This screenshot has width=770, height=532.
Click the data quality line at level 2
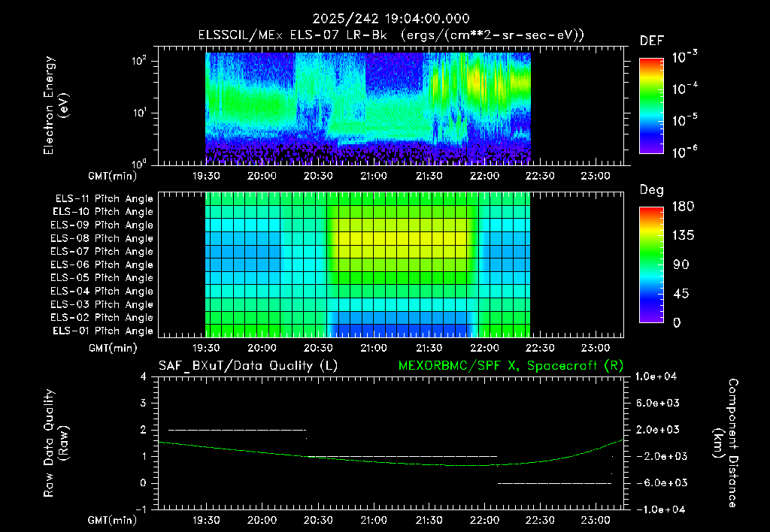click(237, 430)
